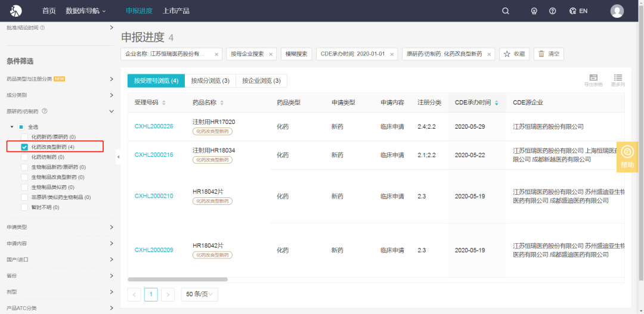The image size is (644, 314).
Task: Open the user avatar menu
Action: 617,11
